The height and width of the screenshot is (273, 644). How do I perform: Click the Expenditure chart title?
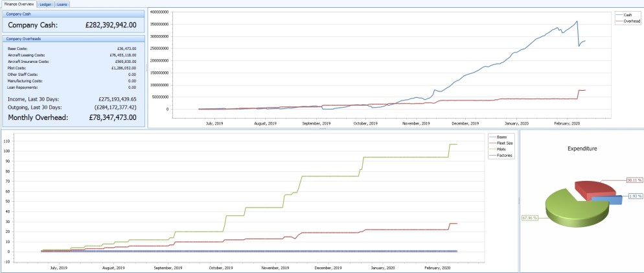(581, 148)
